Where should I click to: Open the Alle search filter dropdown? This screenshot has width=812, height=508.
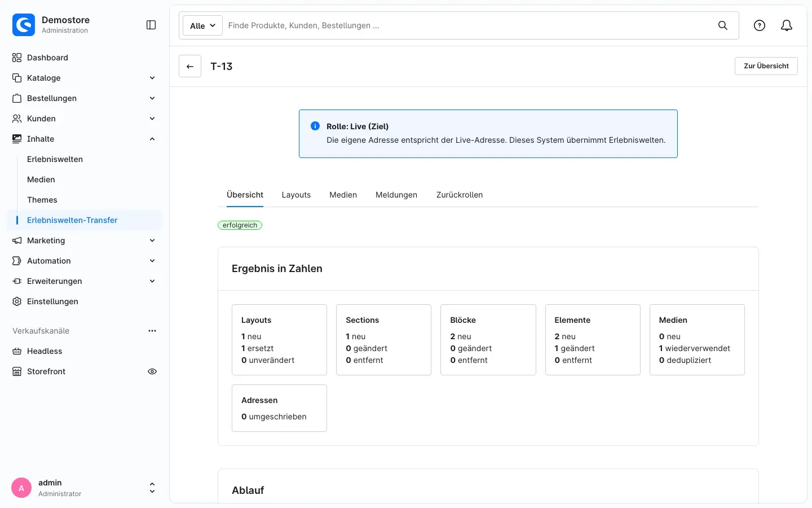click(203, 25)
